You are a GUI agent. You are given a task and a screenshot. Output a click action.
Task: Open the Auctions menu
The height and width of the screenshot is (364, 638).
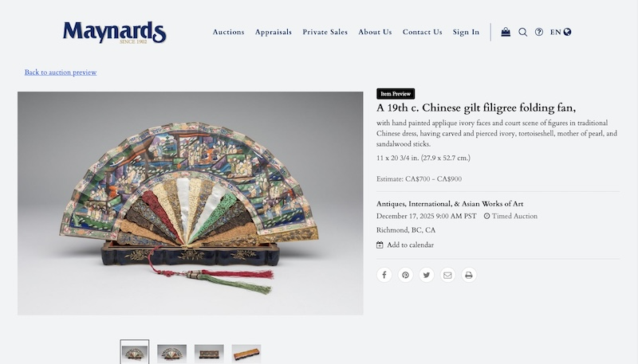228,32
